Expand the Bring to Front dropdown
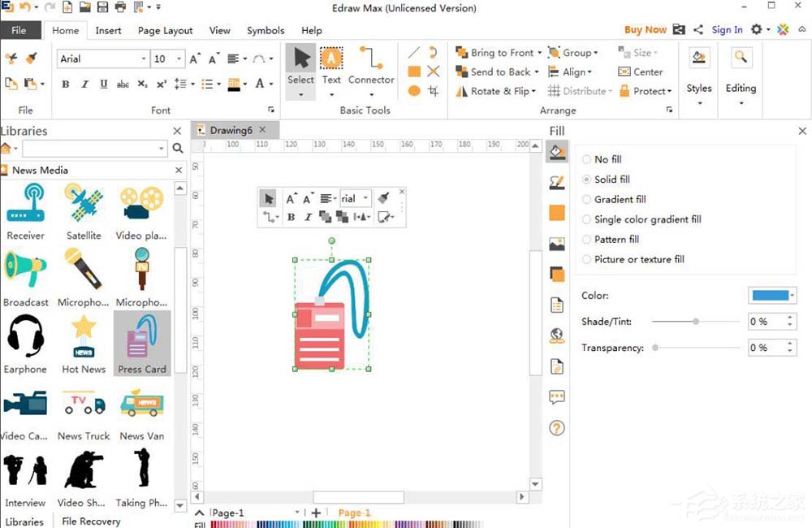812x528 pixels. tap(538, 53)
